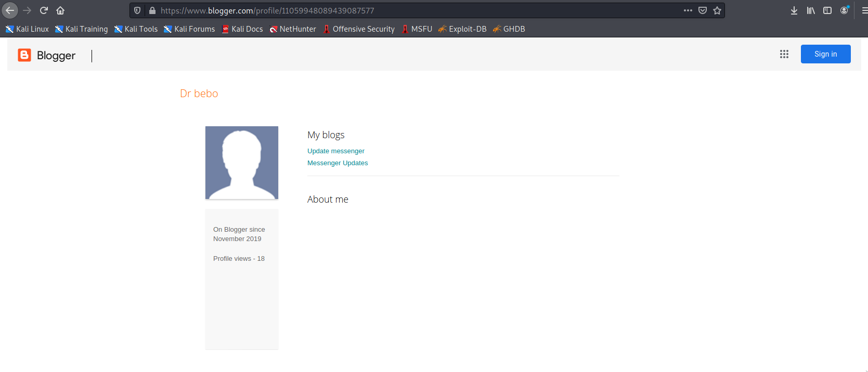The height and width of the screenshot is (372, 868).
Task: Click the URL address bar field
Action: [416, 10]
